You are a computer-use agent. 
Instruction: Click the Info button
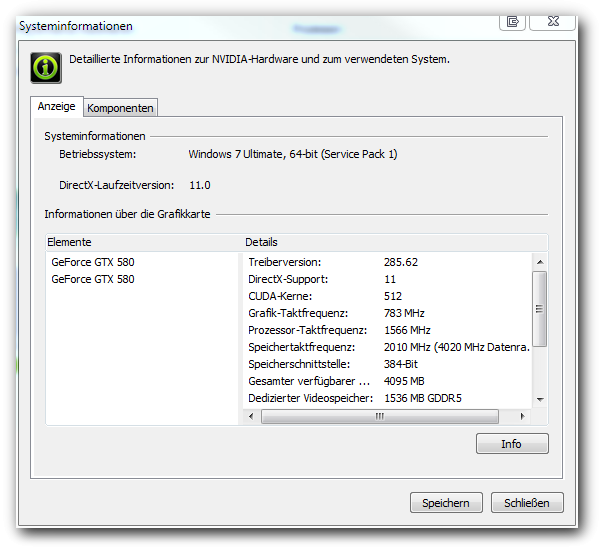[x=512, y=444]
